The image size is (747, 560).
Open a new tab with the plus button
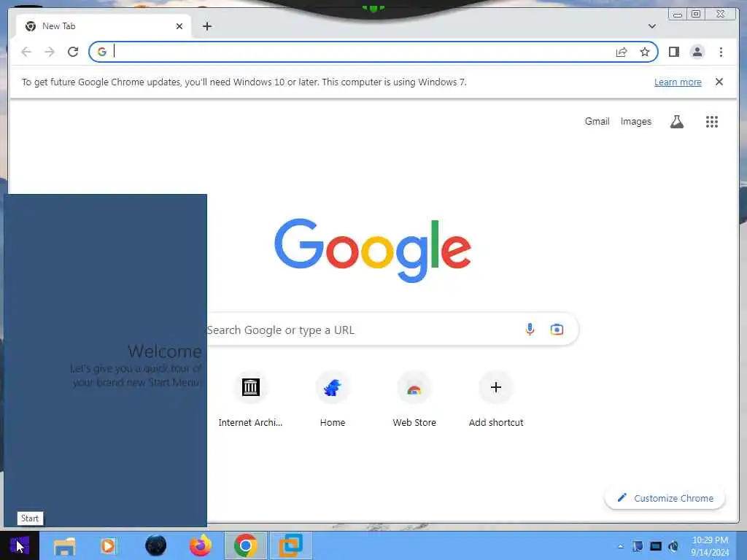point(206,26)
